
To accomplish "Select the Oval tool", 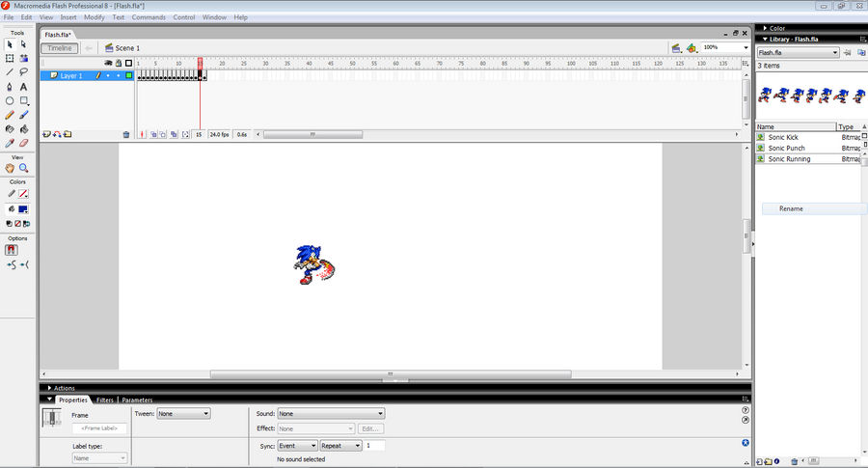I will coord(10,100).
